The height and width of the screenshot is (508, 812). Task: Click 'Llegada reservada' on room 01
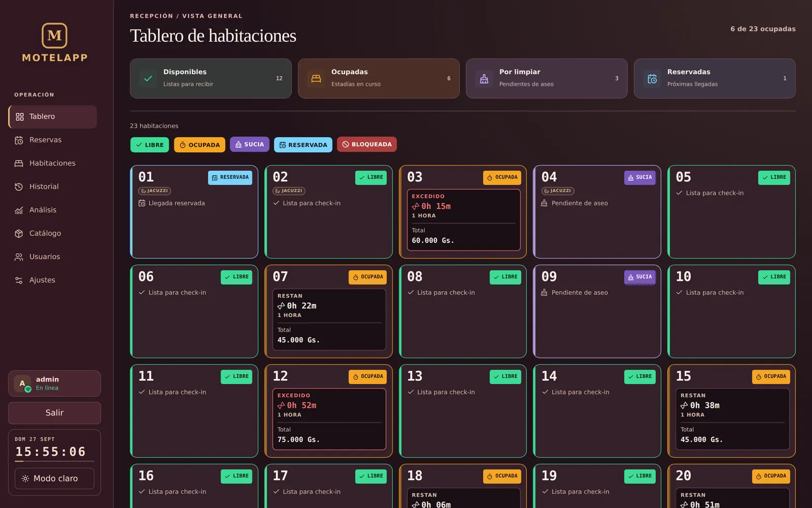177,203
